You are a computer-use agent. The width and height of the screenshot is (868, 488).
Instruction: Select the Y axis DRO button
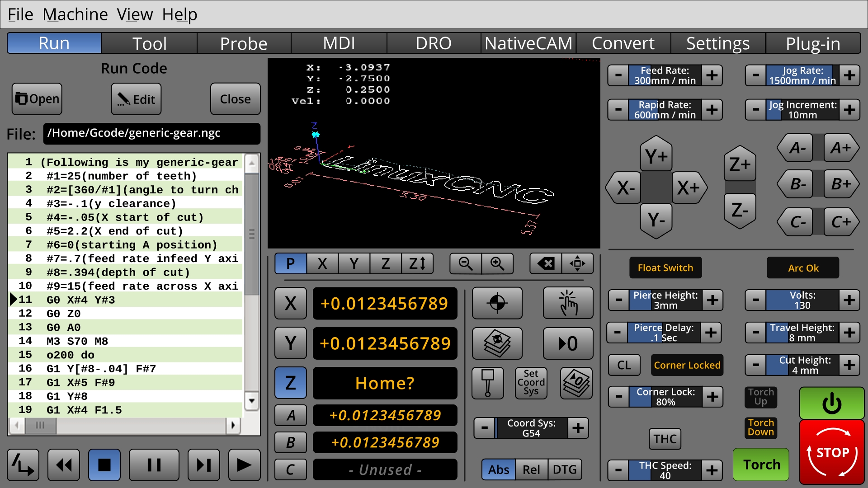[x=291, y=343]
